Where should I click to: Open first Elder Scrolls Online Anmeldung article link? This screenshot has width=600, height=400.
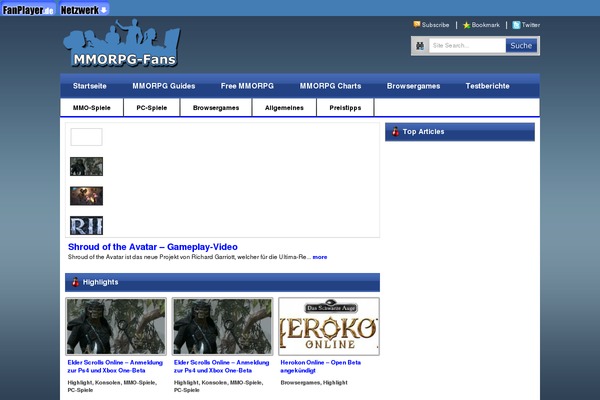pos(115,366)
